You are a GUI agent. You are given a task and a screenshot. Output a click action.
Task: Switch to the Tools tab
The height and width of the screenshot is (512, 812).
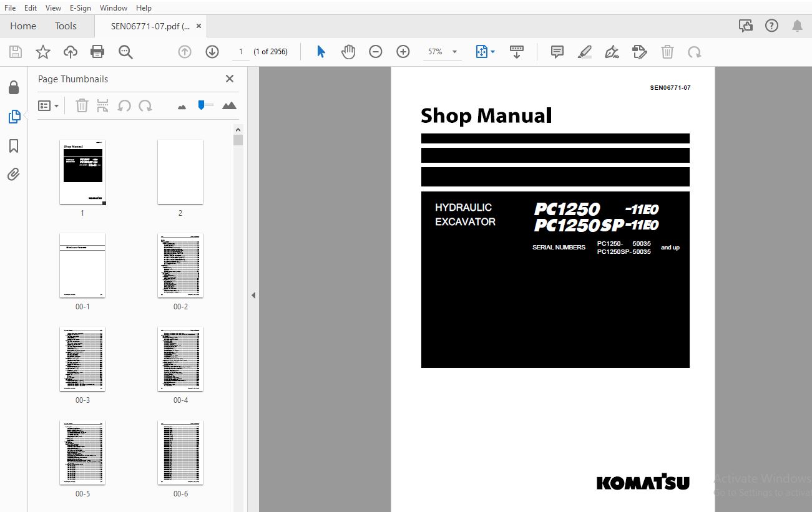tap(66, 26)
